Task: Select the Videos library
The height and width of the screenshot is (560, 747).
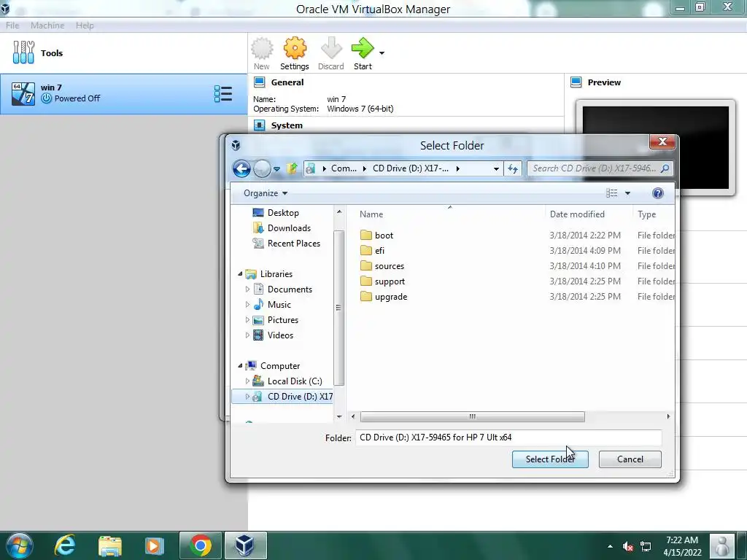Action: pos(280,335)
